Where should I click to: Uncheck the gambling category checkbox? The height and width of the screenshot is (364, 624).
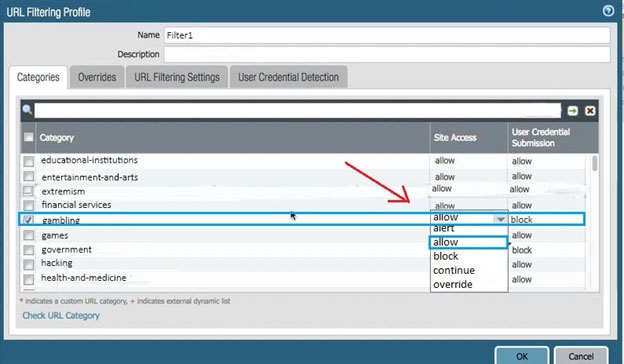click(x=28, y=220)
